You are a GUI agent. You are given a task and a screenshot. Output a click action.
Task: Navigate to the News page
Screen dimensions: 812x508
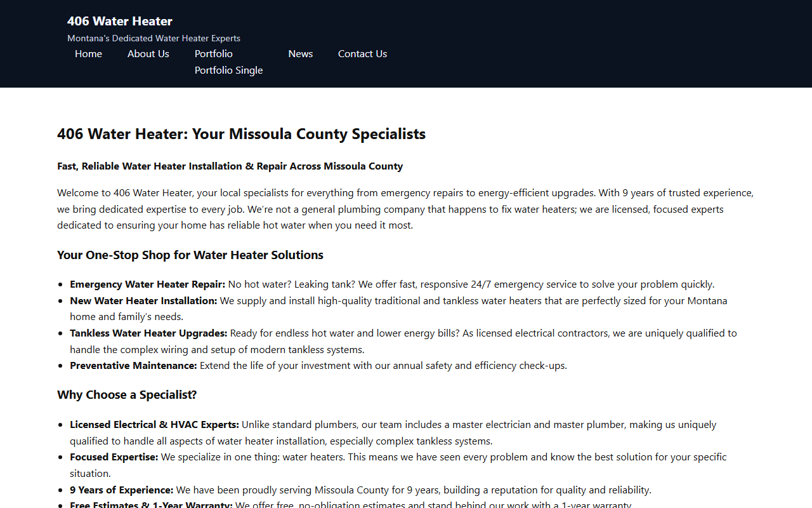[301, 54]
